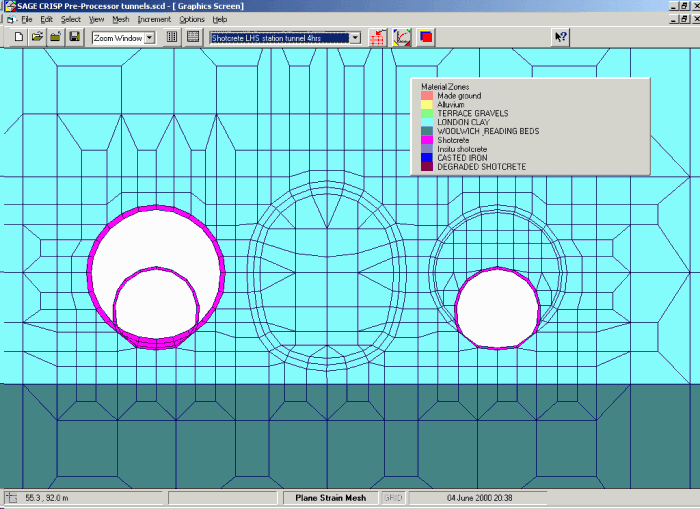Click the '04 June 2000 20:38' date panel
This screenshot has width=700, height=509.
point(479,498)
